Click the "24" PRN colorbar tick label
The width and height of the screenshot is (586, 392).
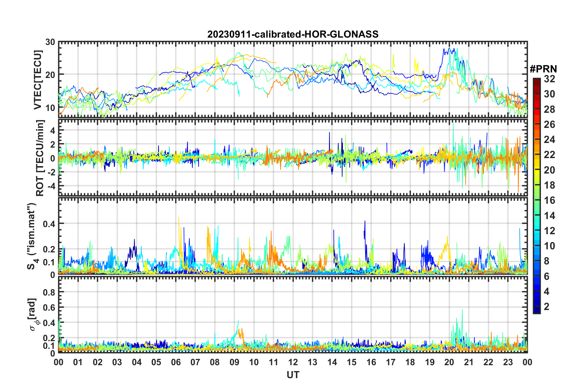click(x=549, y=140)
